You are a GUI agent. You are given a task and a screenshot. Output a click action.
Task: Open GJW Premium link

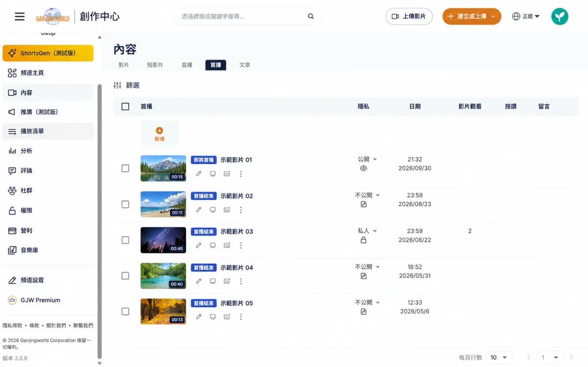[48, 300]
